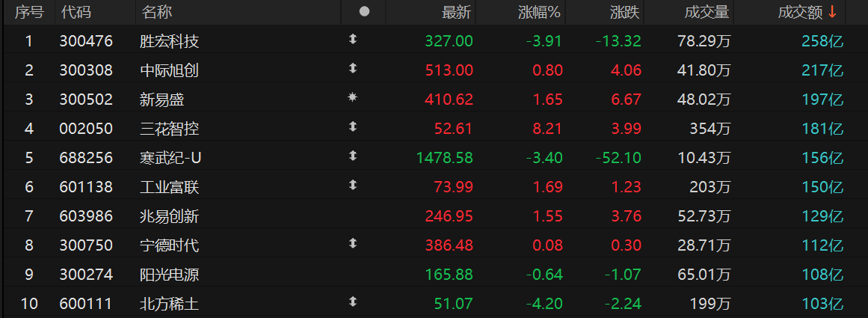This screenshot has height=318, width=868.
Task: Select stock name 中际旭创
Action: [170, 70]
